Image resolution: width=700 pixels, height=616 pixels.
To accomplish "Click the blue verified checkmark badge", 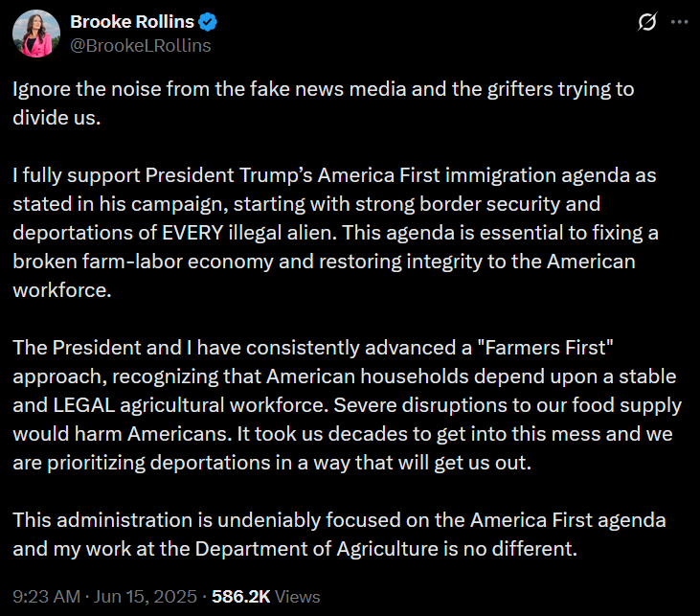I will (208, 22).
